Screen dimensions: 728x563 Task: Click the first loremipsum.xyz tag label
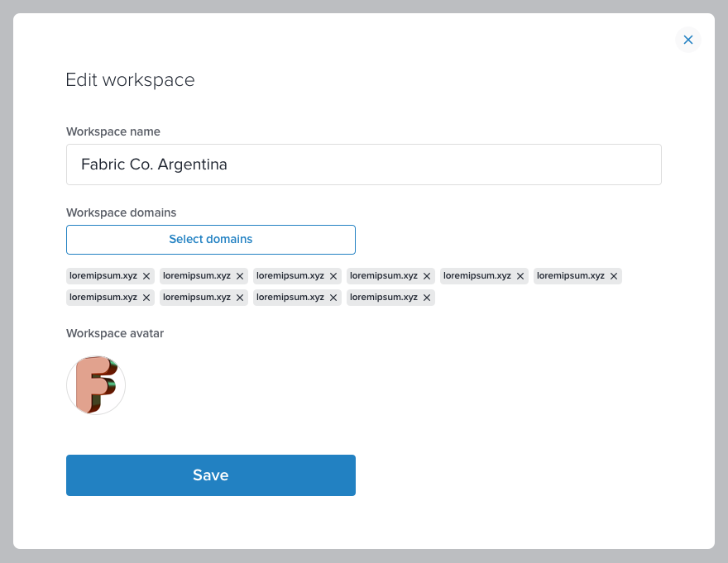tap(103, 275)
